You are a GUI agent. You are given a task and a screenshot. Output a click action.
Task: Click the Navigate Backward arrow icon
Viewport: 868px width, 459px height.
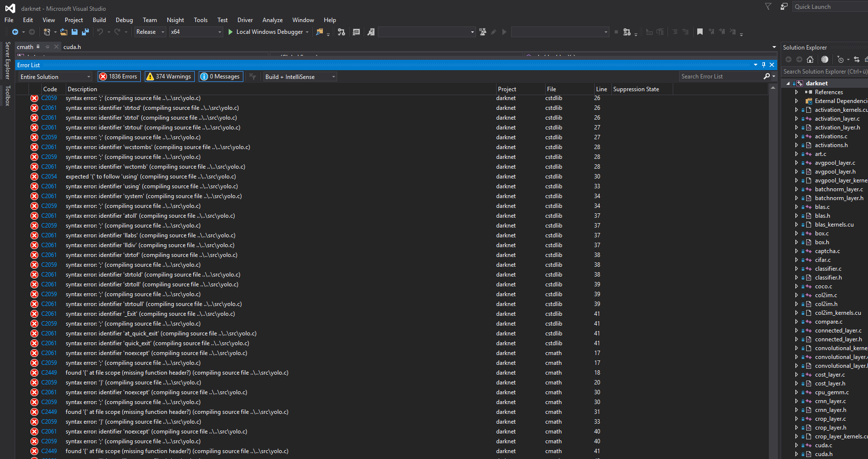pos(15,32)
